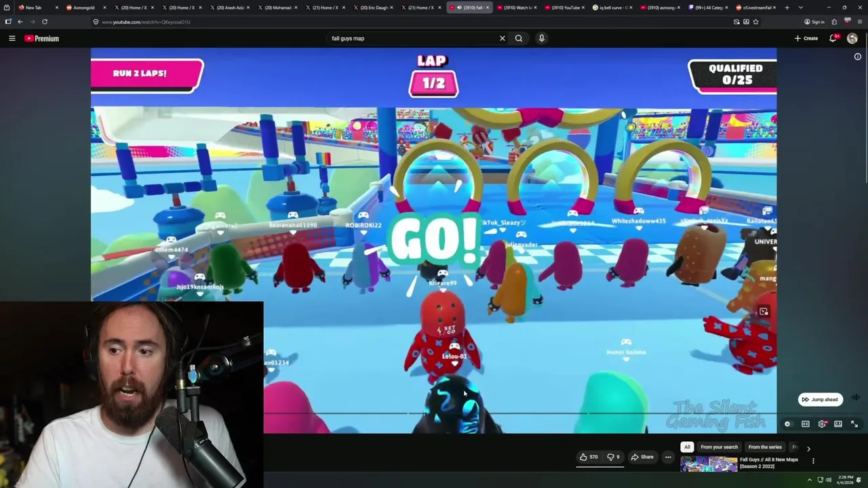The width and height of the screenshot is (868, 488).
Task: Open the browser application menu
Action: coord(860,22)
